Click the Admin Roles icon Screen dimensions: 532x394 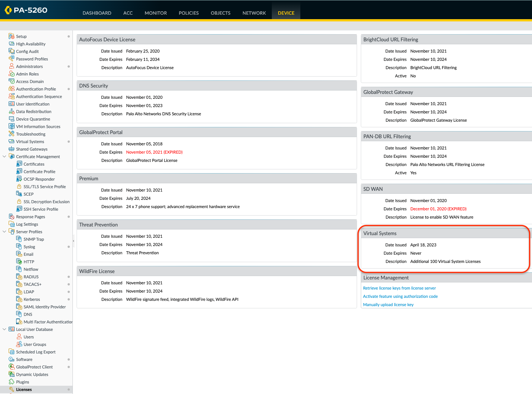(x=12, y=74)
